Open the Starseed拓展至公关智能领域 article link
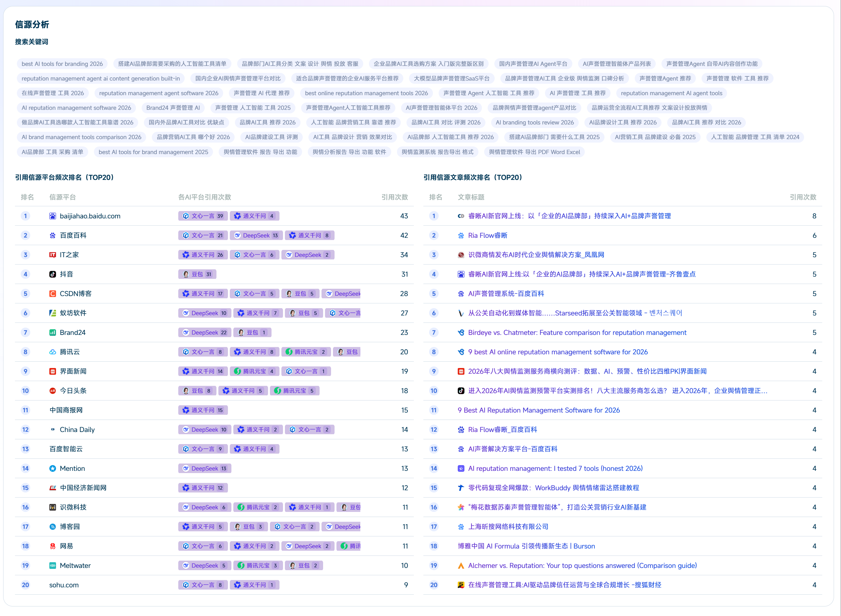Image resolution: width=841 pixels, height=616 pixels. pyautogui.click(x=575, y=313)
